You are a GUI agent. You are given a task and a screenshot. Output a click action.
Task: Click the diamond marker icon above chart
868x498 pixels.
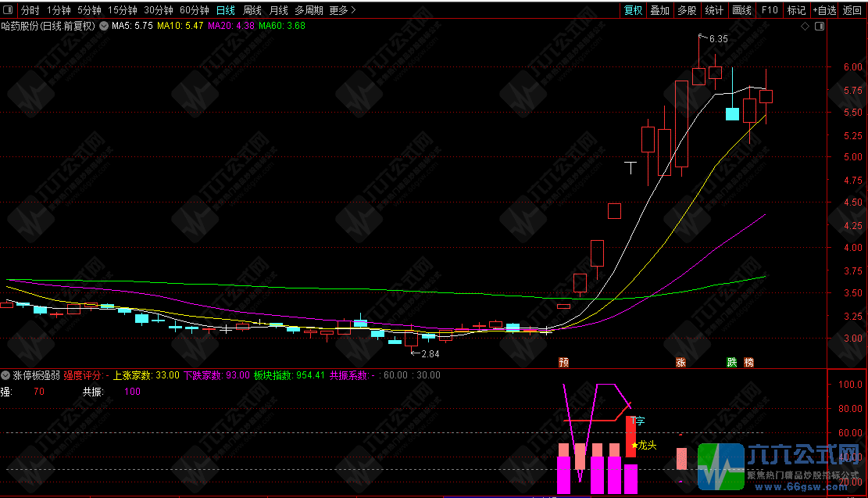point(805,26)
